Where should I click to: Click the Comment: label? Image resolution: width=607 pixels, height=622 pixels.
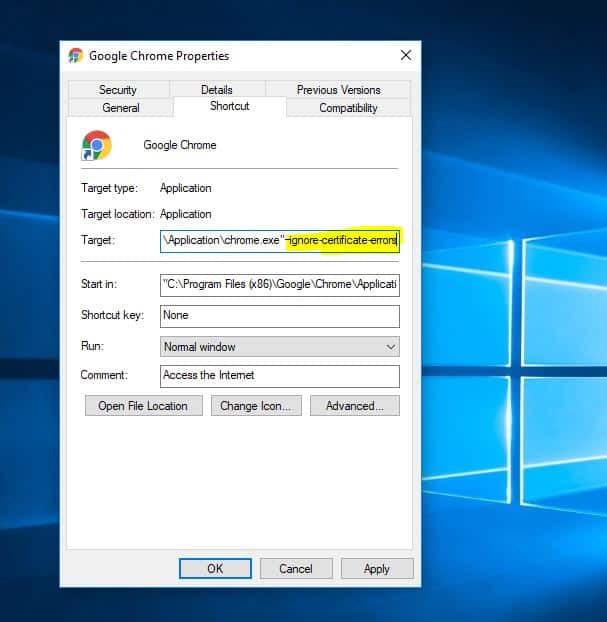(x=104, y=375)
